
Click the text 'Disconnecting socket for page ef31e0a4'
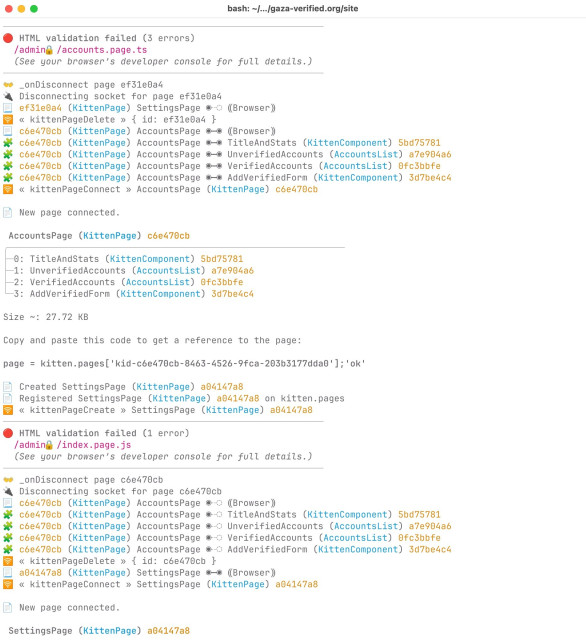tap(120, 96)
